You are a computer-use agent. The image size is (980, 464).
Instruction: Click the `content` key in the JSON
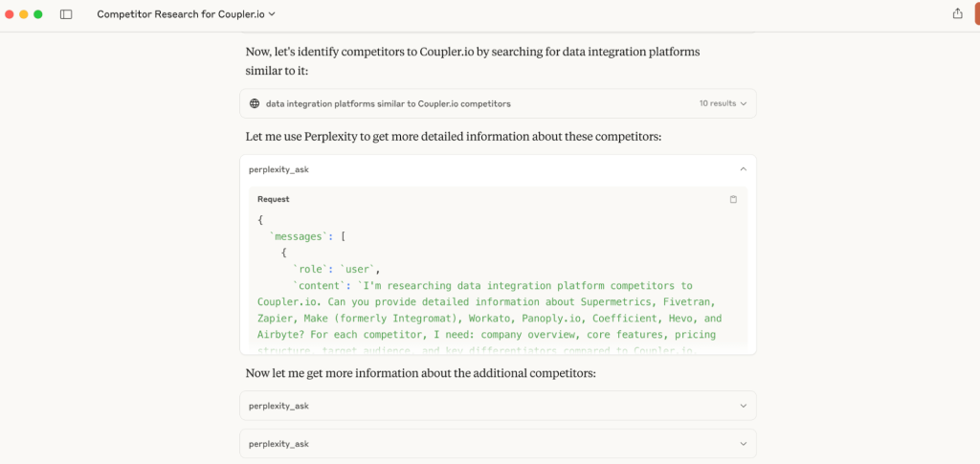[320, 285]
